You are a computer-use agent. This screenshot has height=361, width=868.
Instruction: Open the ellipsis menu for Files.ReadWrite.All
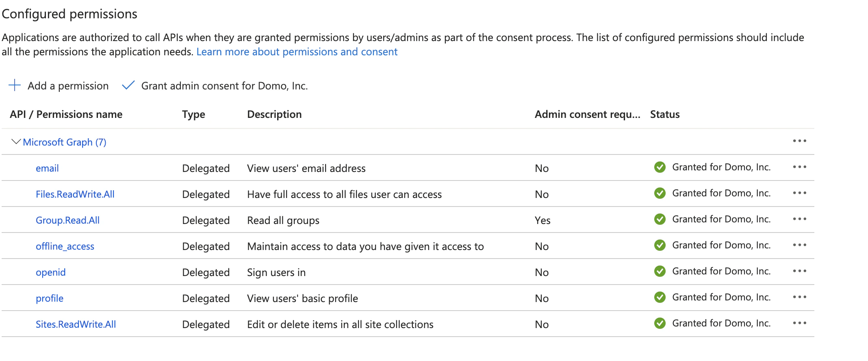(799, 193)
